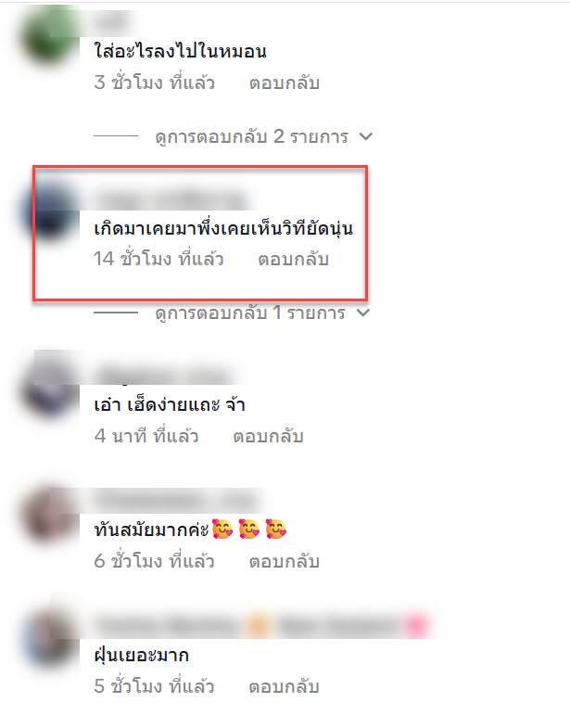Reply to the 4 นาที ที่แล้ว comment
The image size is (570, 728).
coord(268,436)
